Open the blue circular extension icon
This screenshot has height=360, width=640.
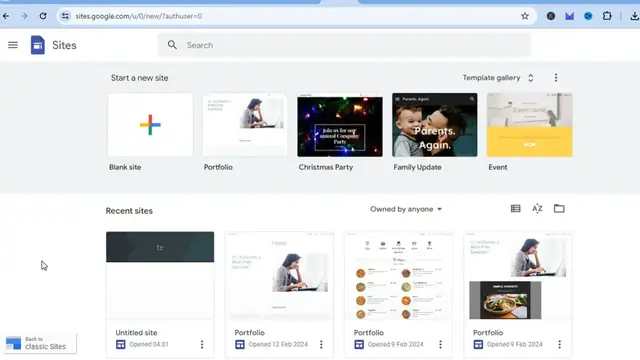click(588, 16)
